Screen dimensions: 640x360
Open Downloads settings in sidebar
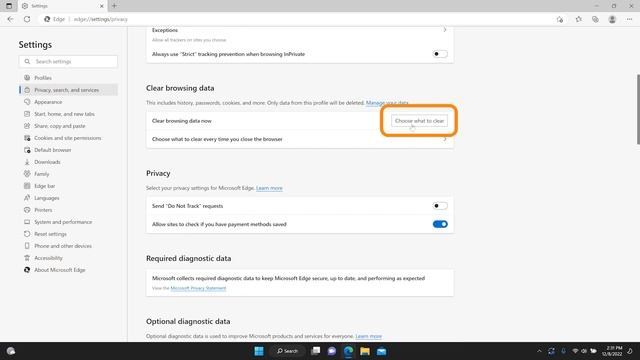(68, 162)
